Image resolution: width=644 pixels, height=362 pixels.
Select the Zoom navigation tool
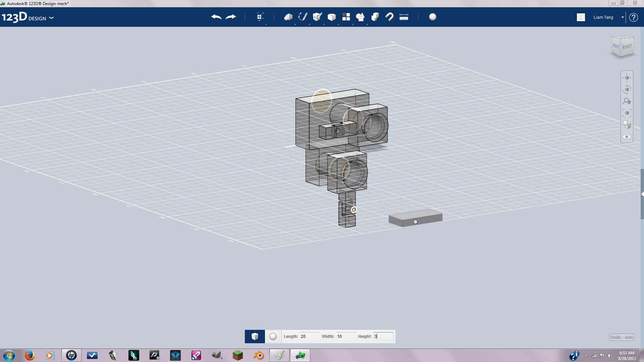tap(627, 101)
